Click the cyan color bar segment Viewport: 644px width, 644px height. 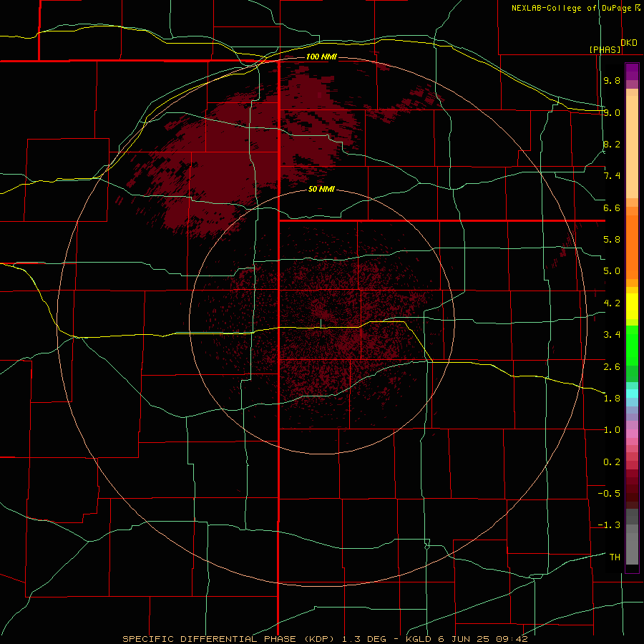[x=632, y=394]
